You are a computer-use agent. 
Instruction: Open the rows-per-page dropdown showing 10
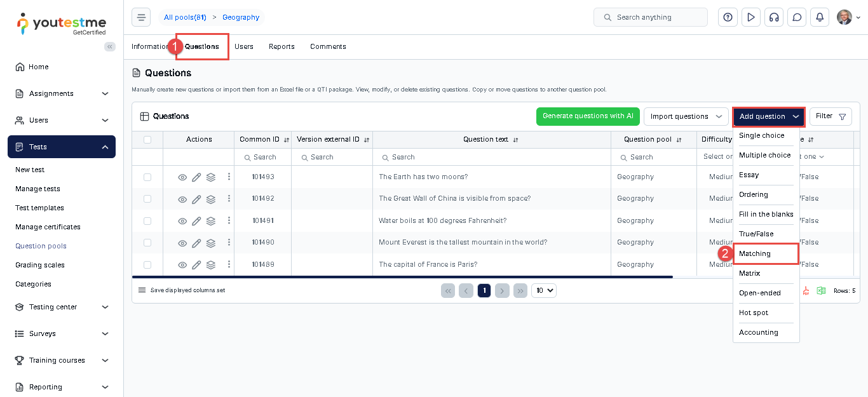[543, 290]
